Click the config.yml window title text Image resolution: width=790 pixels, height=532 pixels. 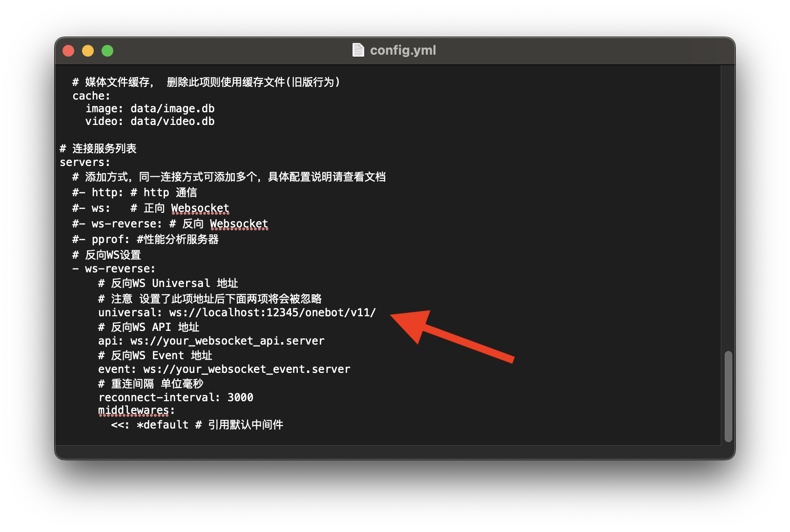point(403,50)
